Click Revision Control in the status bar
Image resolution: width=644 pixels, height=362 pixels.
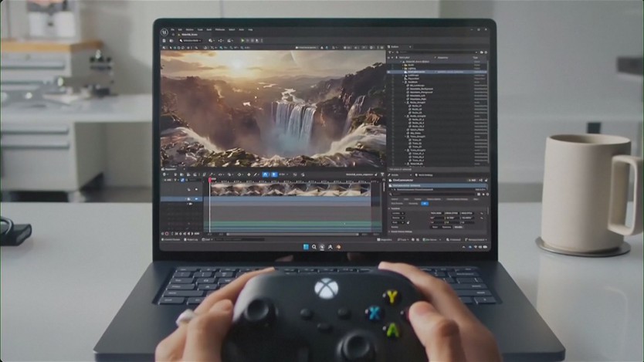click(476, 240)
